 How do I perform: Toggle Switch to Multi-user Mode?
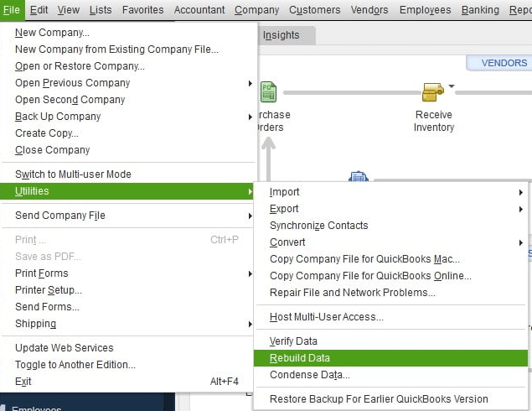pos(73,174)
